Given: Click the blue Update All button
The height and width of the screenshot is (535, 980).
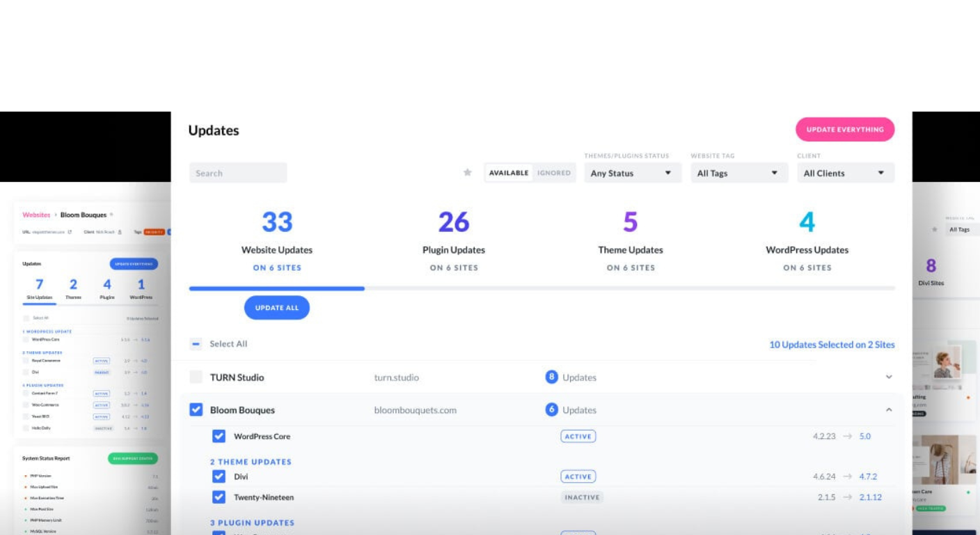Looking at the screenshot, I should tap(276, 308).
